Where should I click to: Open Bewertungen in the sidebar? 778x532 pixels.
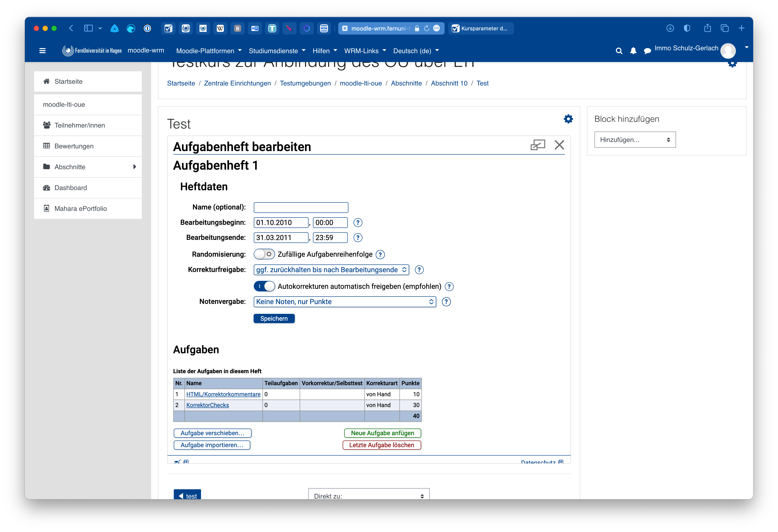[x=88, y=146]
